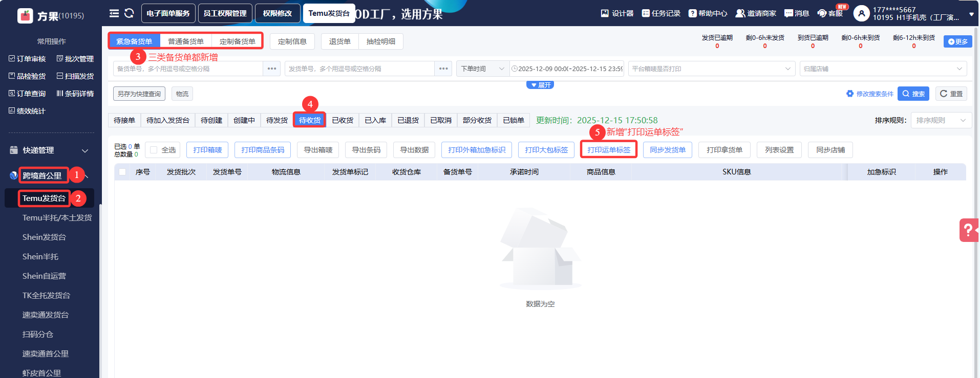Open the account dropdown arrow at top right
The width and height of the screenshot is (980, 378).
[x=971, y=14]
